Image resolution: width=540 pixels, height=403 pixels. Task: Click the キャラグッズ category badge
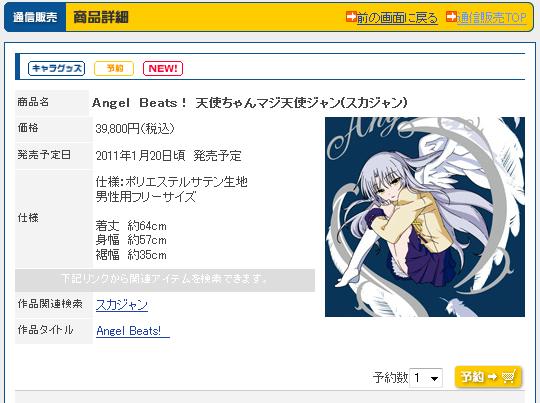pos(56,68)
